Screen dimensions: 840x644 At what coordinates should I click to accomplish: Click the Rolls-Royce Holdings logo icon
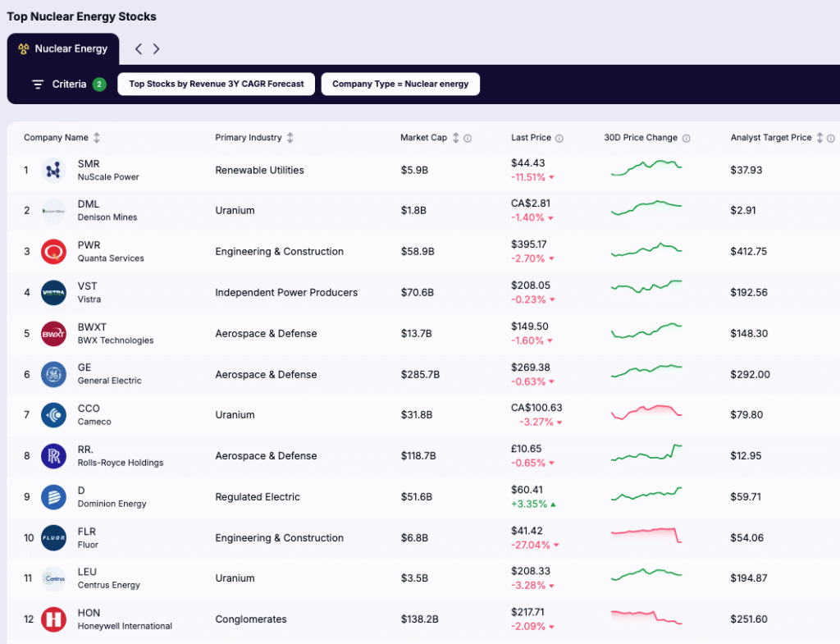[x=53, y=456]
